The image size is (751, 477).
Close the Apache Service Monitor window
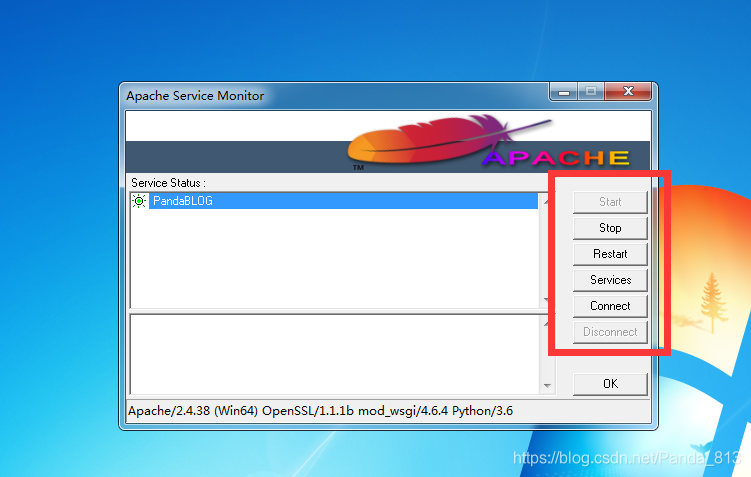(628, 92)
